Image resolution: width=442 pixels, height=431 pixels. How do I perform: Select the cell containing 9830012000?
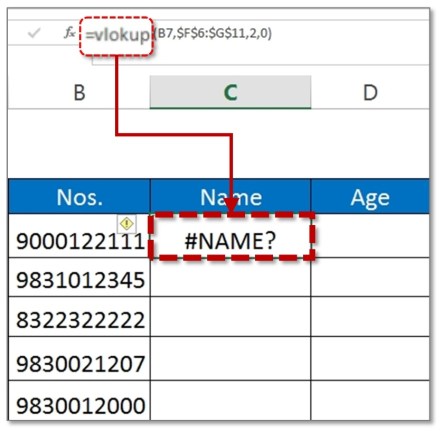[x=79, y=400]
